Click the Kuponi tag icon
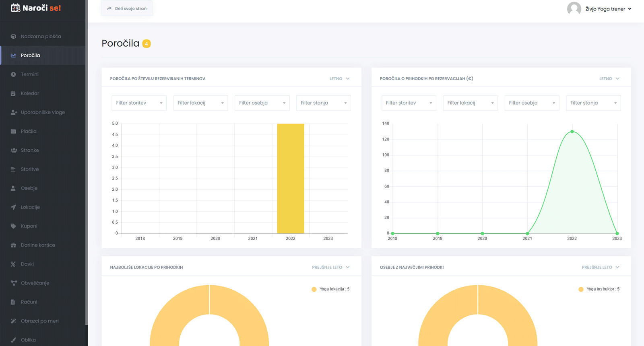 click(x=13, y=226)
